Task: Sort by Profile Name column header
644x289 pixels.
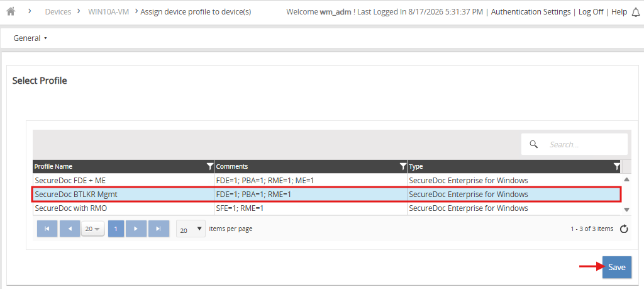Action: pos(53,166)
